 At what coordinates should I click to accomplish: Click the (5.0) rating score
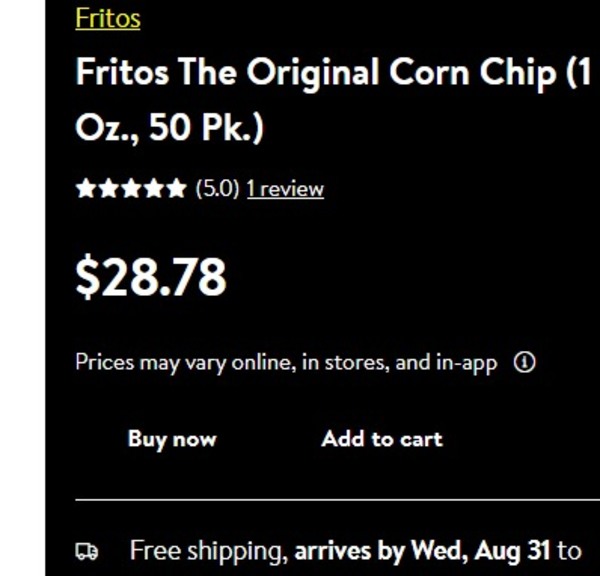pyautogui.click(x=217, y=189)
